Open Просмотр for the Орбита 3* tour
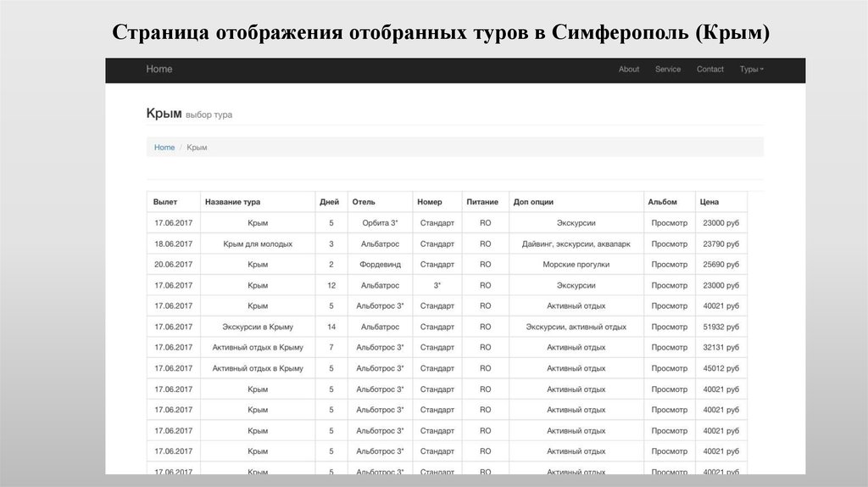Viewport: 868px width, 487px height. pyautogui.click(x=669, y=223)
